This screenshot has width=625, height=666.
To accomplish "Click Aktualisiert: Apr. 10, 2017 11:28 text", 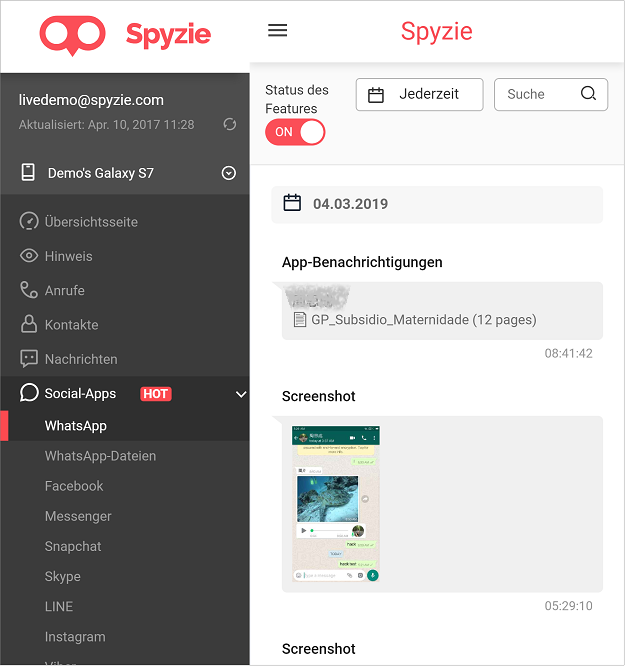I will tap(106, 124).
